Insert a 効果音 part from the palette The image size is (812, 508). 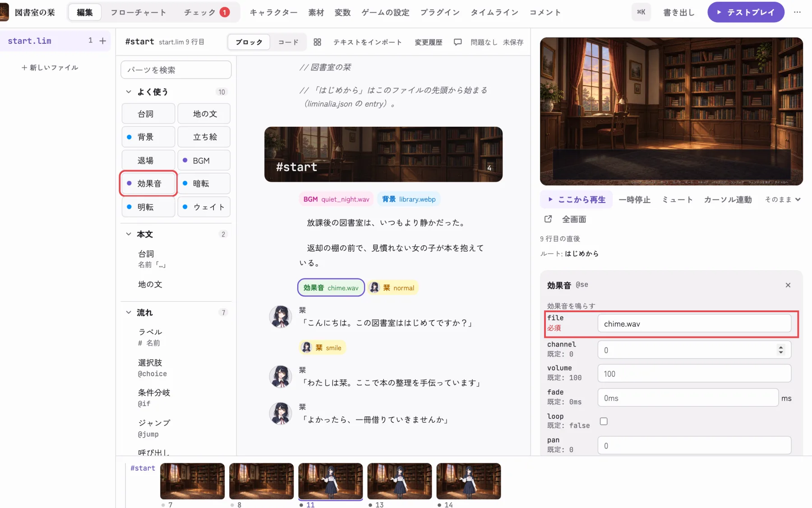point(148,184)
